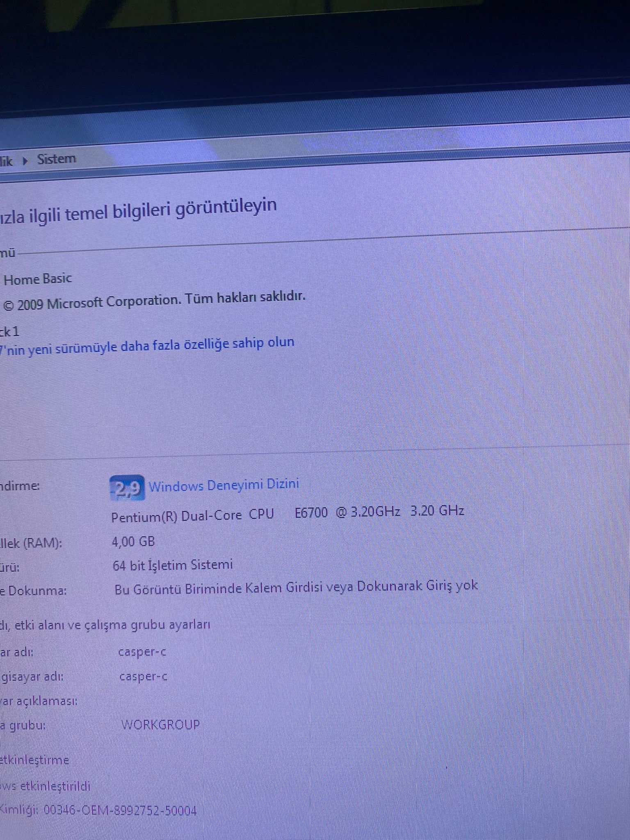Select the 4,00 GB memory value
Screen dimensions: 630x840
pos(133,541)
